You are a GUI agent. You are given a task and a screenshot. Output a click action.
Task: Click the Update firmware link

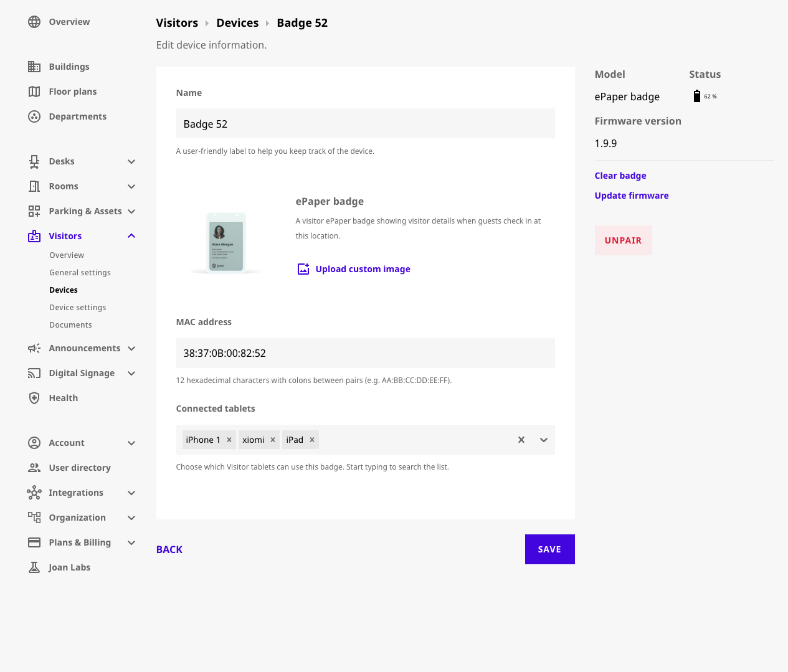click(x=632, y=196)
